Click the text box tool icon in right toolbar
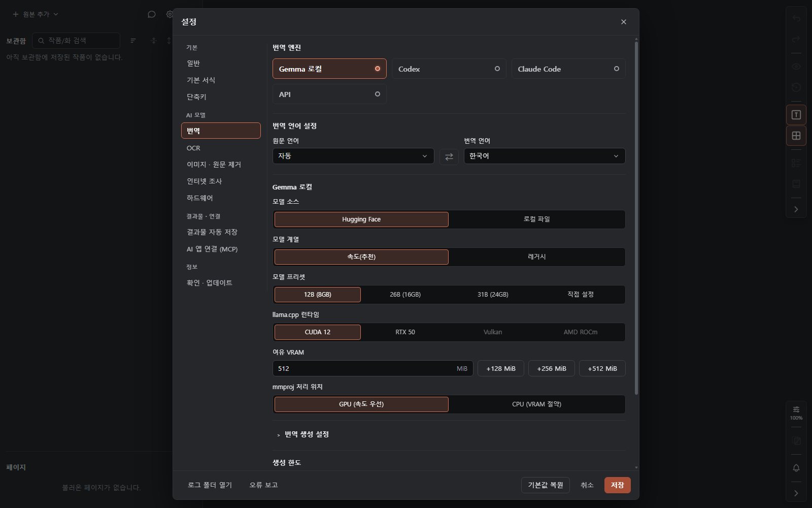The image size is (812, 508). click(x=796, y=115)
